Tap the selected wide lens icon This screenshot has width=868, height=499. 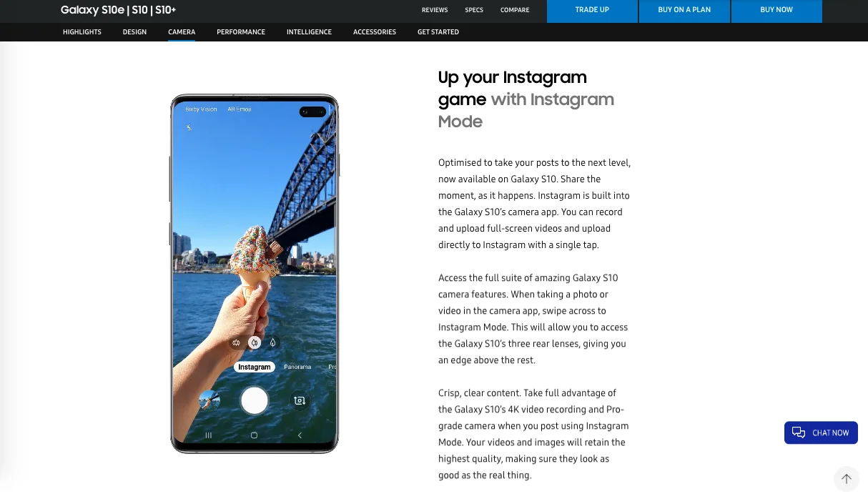254,343
